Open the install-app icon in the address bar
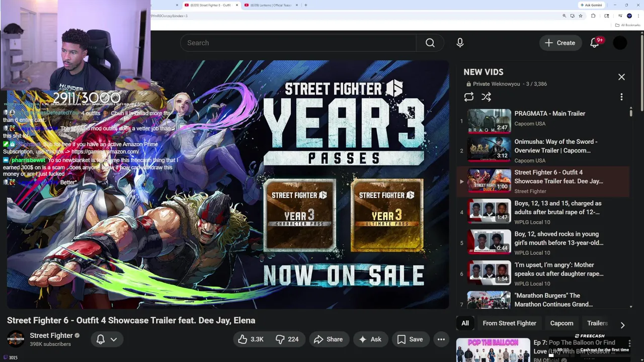This screenshot has width=644, height=362. 572,16
